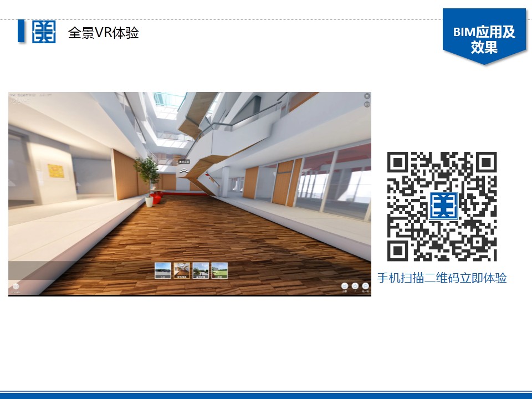Click the double-chevron navigation hotspot near the staircase
Viewport: 532px width, 399px height.
(x=183, y=171)
